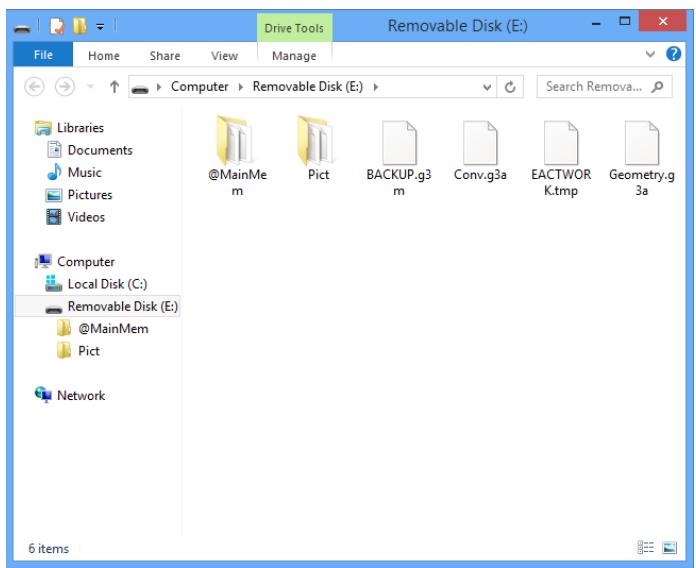Open the @MainMem folder in file pane
696x568 pixels.
tap(237, 155)
